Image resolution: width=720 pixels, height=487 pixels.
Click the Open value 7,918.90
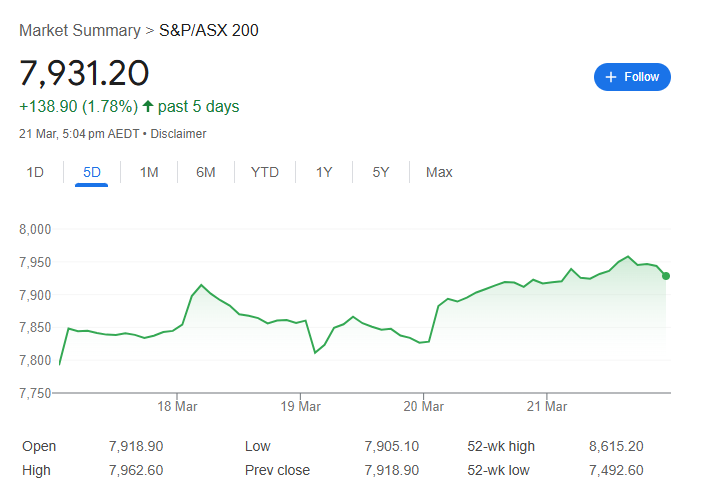pyautogui.click(x=136, y=446)
